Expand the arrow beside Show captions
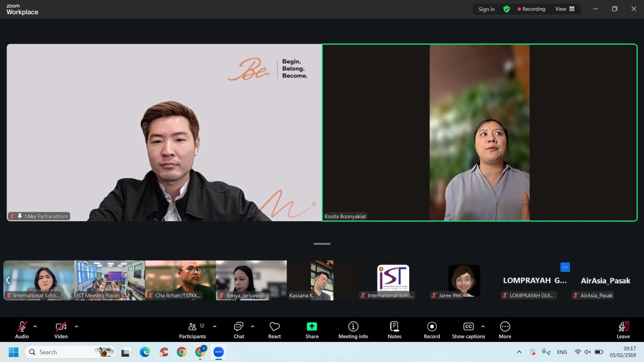 click(x=483, y=327)
